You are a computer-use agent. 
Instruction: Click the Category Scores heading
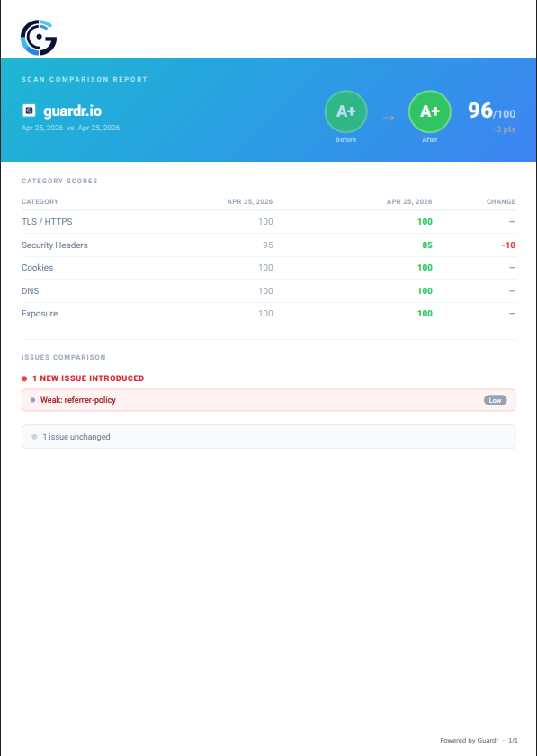[x=59, y=181]
